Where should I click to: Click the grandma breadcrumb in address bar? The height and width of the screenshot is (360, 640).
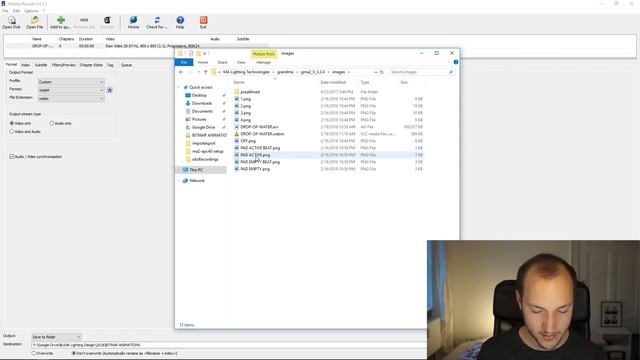285,72
